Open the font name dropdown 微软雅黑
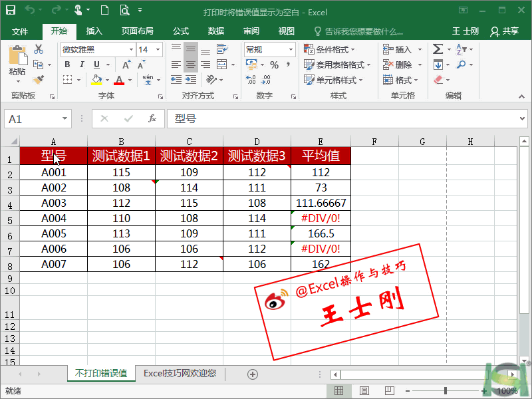This screenshot has height=399, width=532. tap(130, 49)
